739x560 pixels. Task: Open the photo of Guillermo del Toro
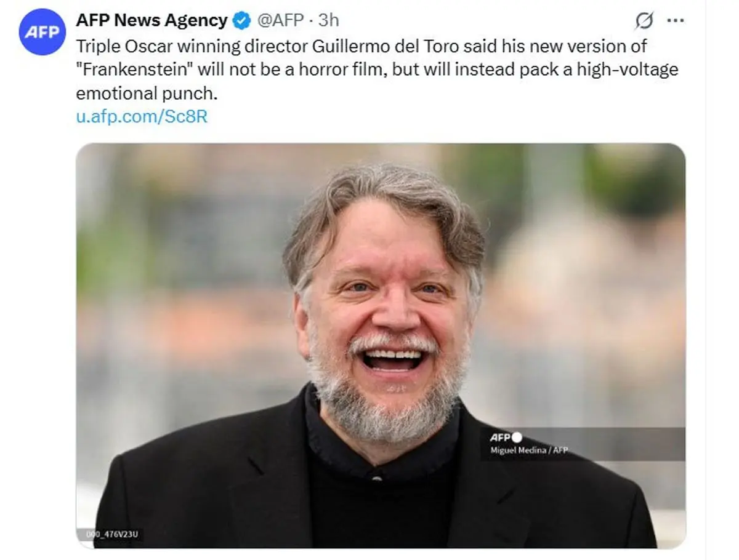coord(381,345)
